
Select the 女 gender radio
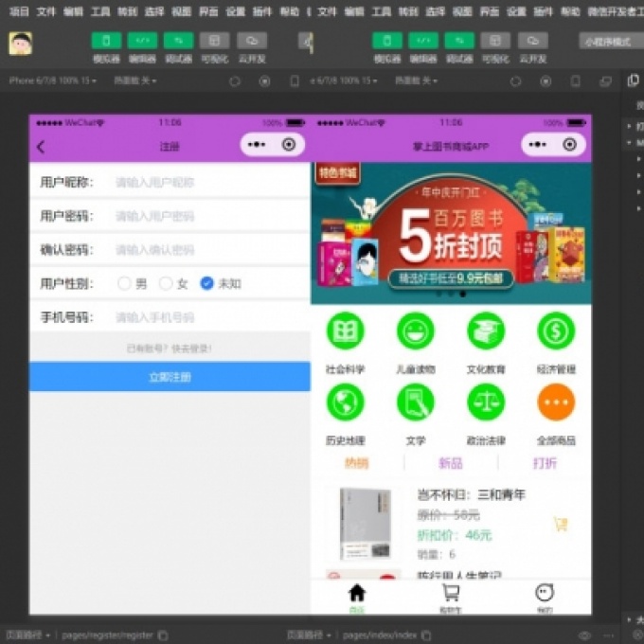166,283
